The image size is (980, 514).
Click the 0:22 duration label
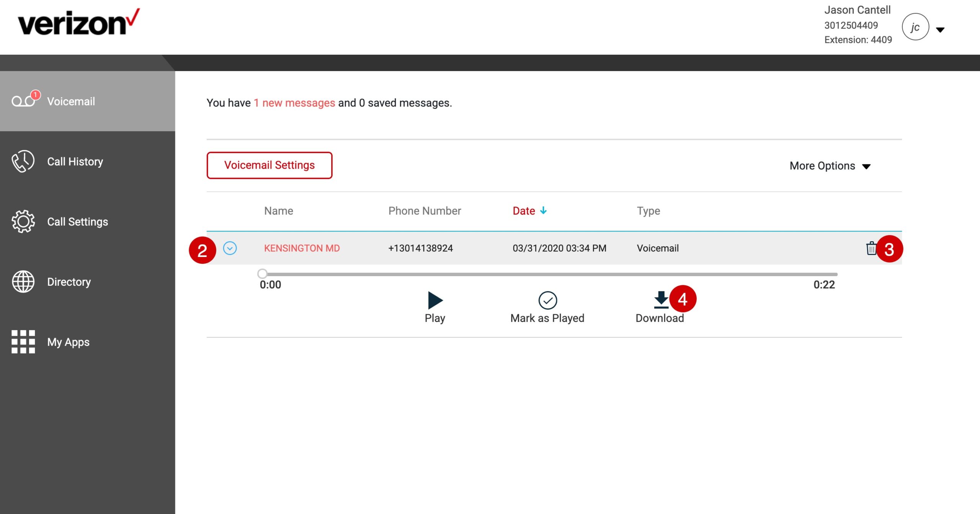coord(824,285)
